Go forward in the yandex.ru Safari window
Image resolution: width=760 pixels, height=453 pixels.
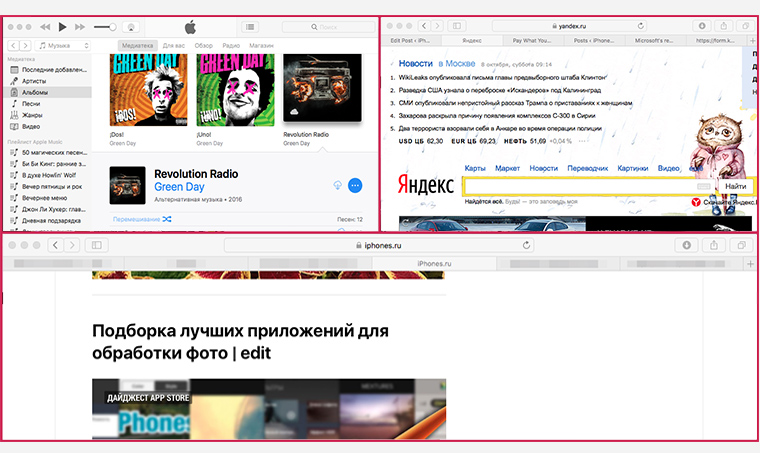[437, 26]
